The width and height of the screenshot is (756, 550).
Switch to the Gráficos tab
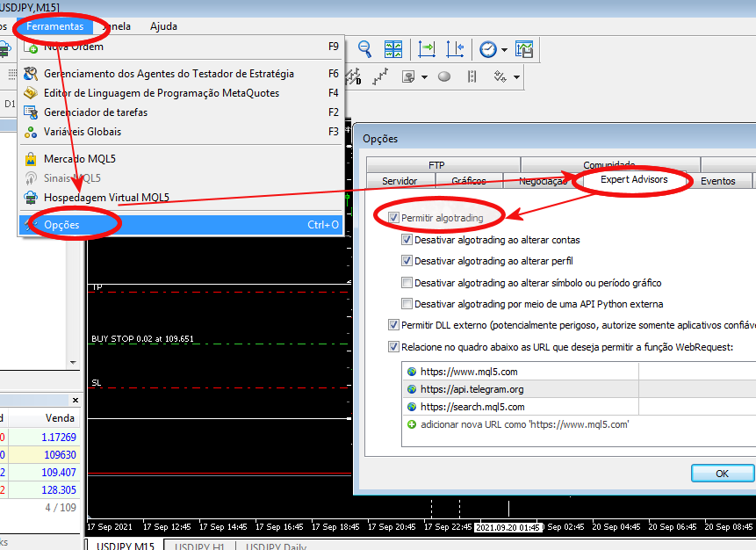pos(469,181)
